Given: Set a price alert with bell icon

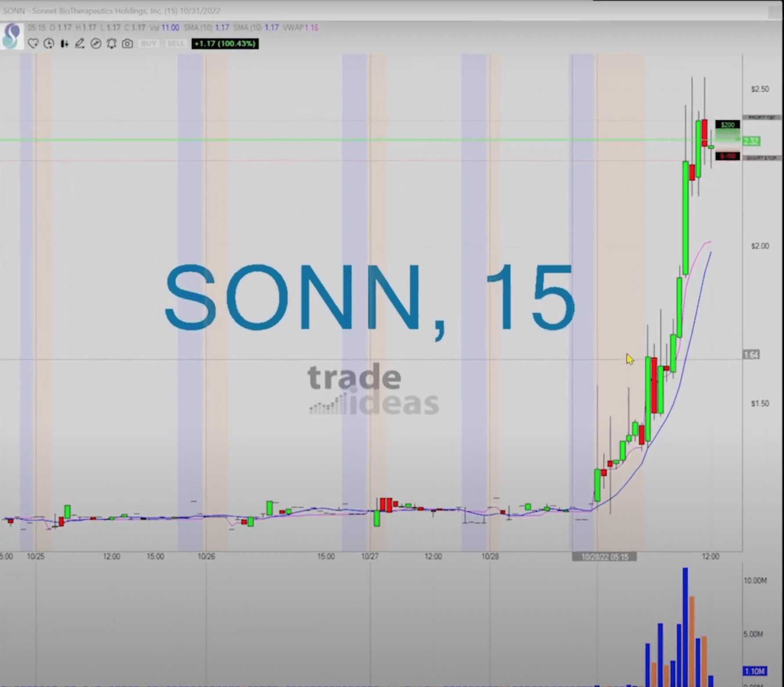Looking at the screenshot, I should click(112, 43).
